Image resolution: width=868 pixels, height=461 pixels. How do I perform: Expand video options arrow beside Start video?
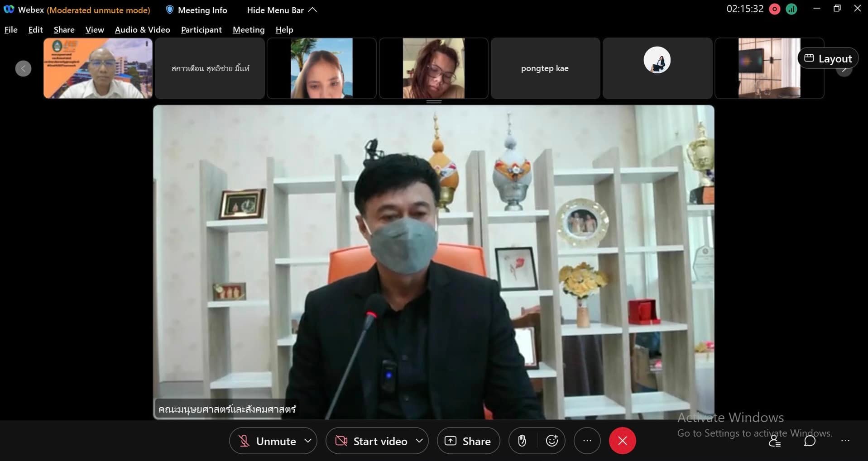tap(419, 441)
